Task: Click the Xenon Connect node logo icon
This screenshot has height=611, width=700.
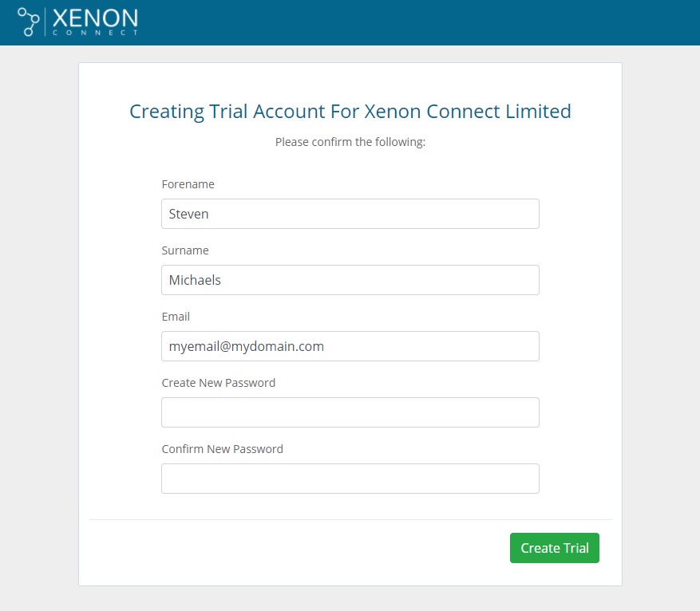Action: (x=28, y=22)
